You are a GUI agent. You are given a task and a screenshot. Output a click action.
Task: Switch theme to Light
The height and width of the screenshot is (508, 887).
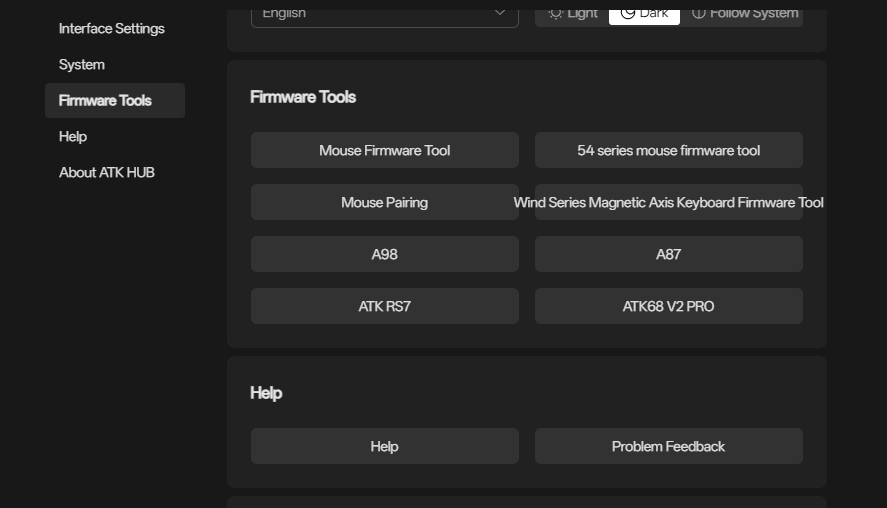click(572, 15)
